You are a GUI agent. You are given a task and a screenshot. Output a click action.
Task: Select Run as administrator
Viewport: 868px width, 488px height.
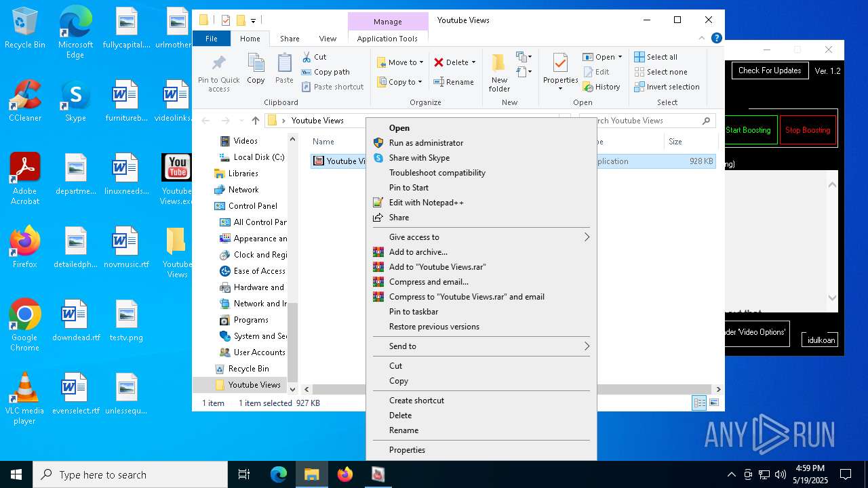pos(481,143)
